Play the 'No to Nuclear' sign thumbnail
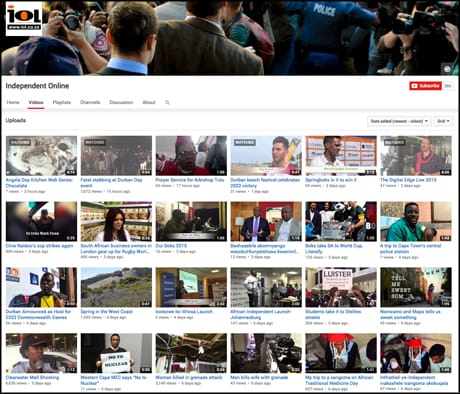The height and width of the screenshot is (394, 460). [116, 353]
